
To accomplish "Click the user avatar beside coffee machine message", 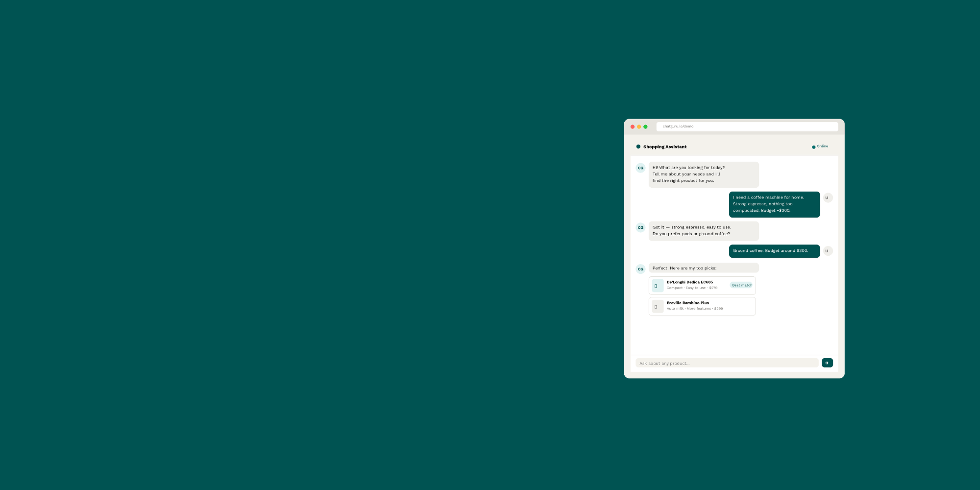I will [827, 198].
